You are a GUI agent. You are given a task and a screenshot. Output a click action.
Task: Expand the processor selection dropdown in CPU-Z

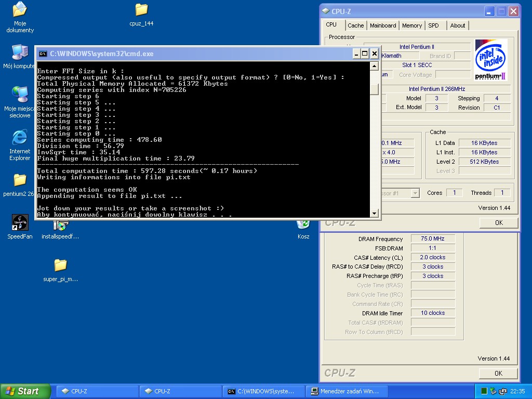point(415,193)
